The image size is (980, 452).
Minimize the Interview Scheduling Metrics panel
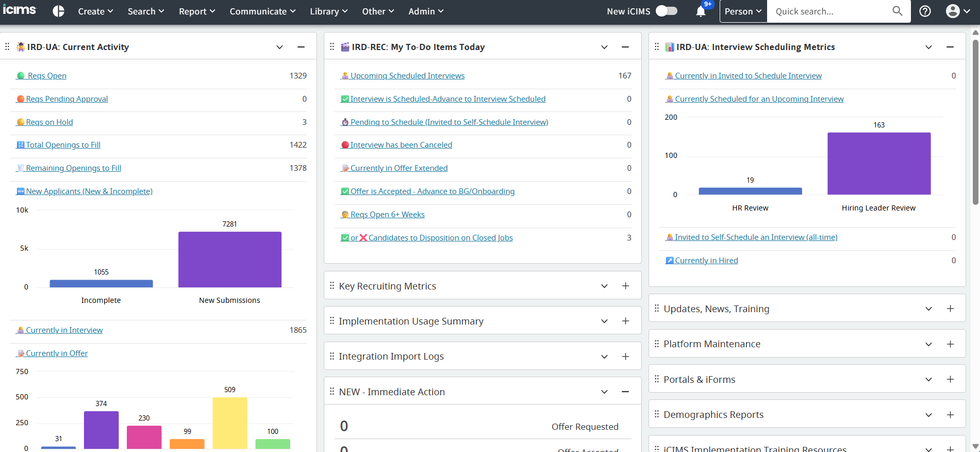point(950,47)
